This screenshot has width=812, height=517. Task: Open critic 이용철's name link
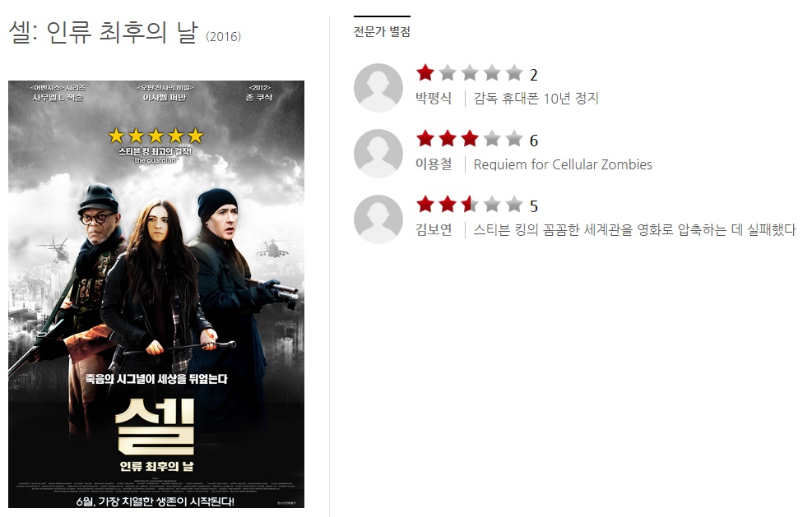point(434,164)
